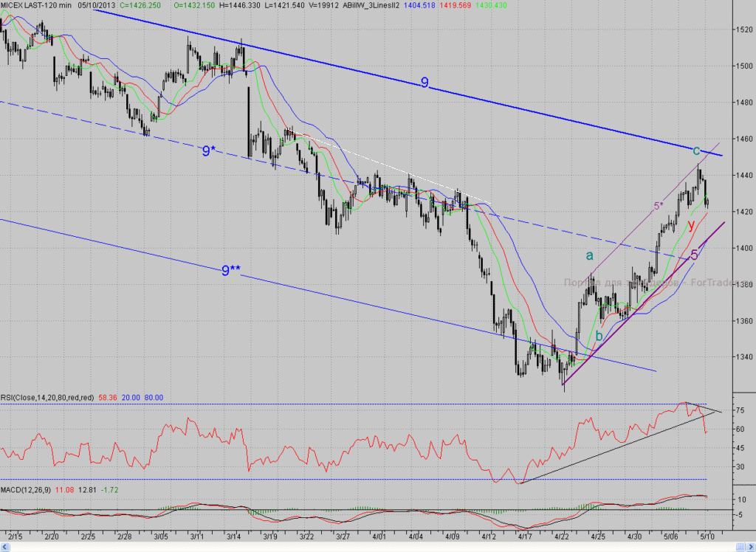Click the wave label 'b' near the uptrend line

click(599, 336)
